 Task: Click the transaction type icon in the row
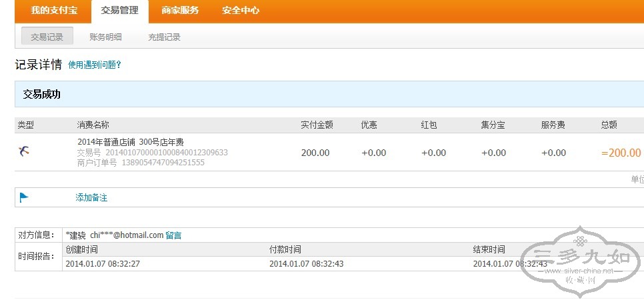(x=24, y=152)
